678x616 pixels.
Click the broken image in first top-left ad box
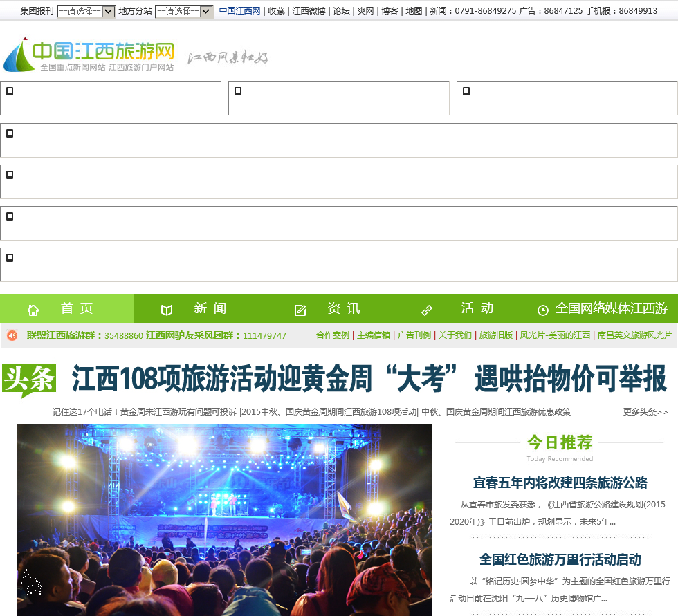pyautogui.click(x=10, y=91)
